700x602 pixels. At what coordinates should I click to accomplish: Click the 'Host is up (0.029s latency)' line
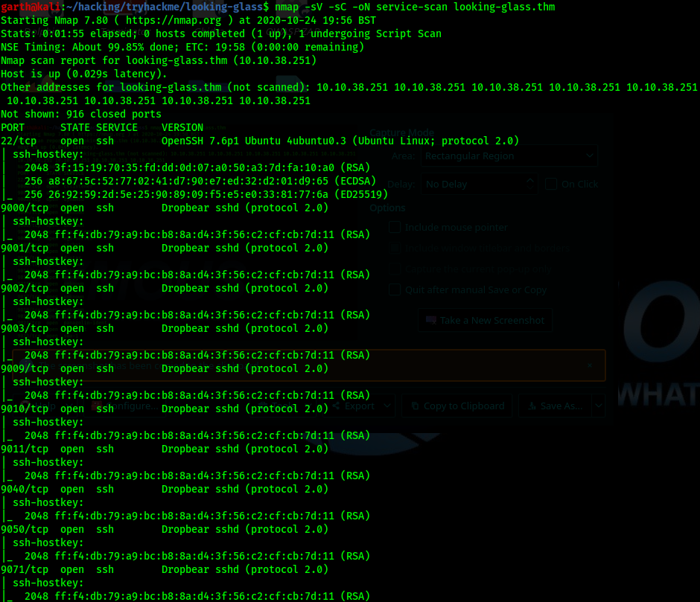click(x=84, y=74)
